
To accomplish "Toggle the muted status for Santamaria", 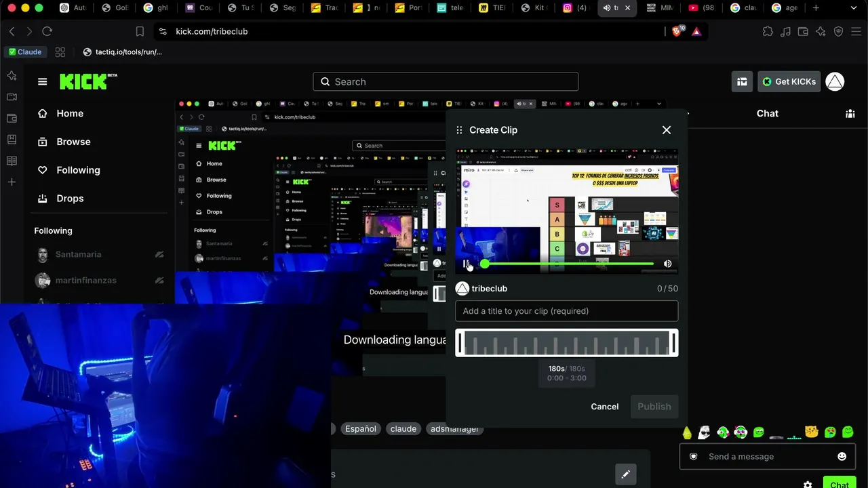I will click(x=159, y=255).
